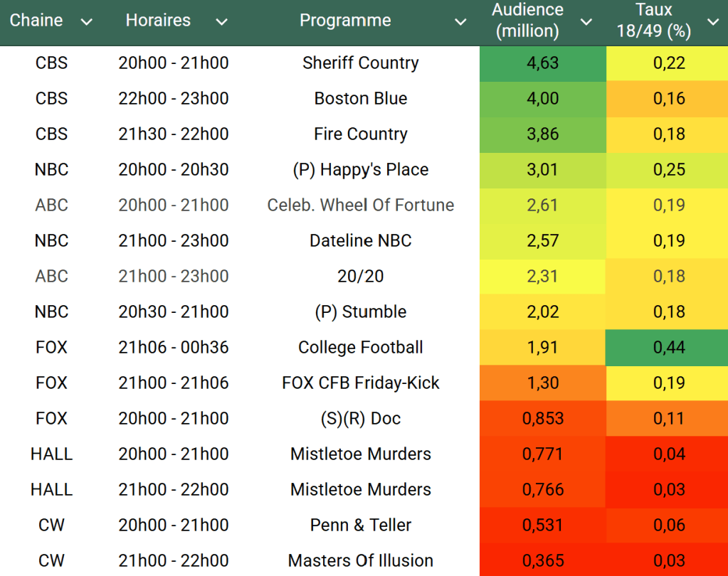The height and width of the screenshot is (576, 728).
Task: Expand the Horaires column dropdown arrow
Action: 221,22
